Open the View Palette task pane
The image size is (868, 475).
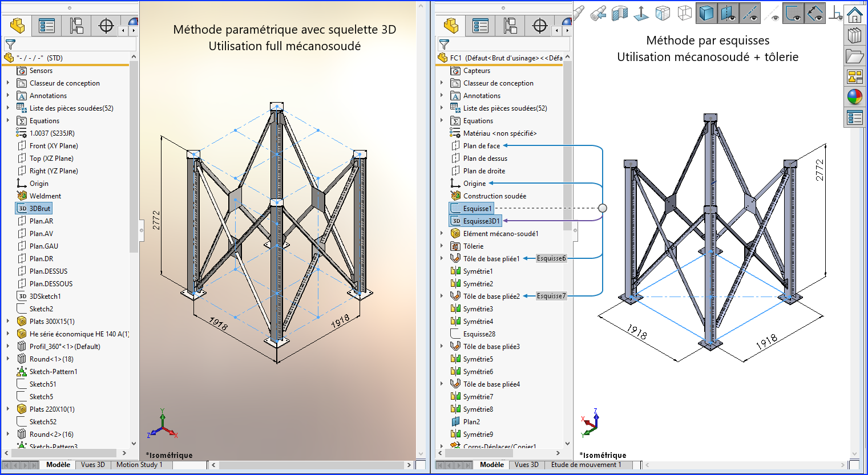click(x=855, y=76)
